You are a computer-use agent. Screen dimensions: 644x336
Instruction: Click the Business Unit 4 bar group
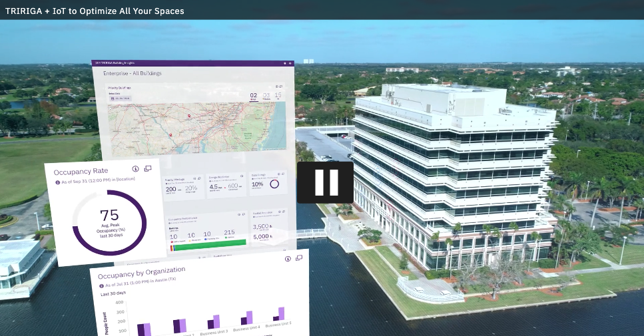click(247, 318)
